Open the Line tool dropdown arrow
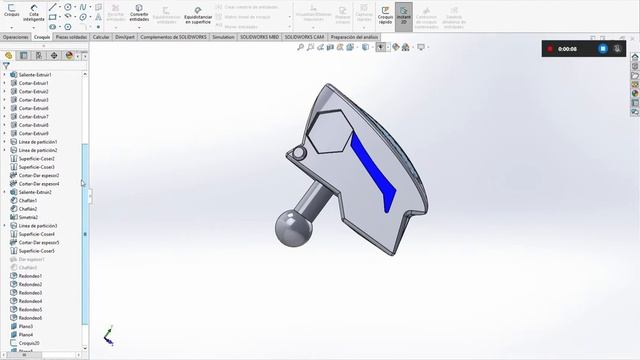Image resolution: width=640 pixels, height=360 pixels. [x=60, y=7]
